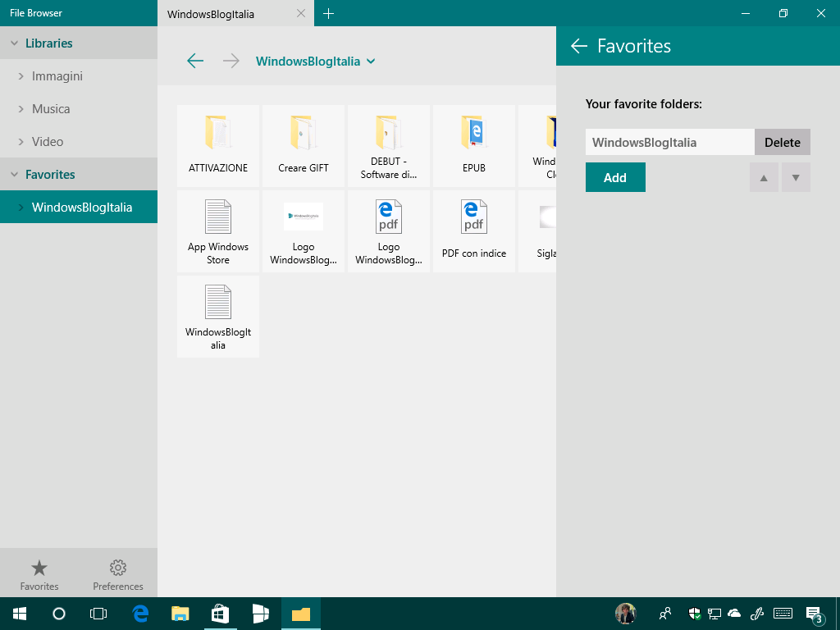
Task: Open the App Windows Store document
Action: [218, 231]
